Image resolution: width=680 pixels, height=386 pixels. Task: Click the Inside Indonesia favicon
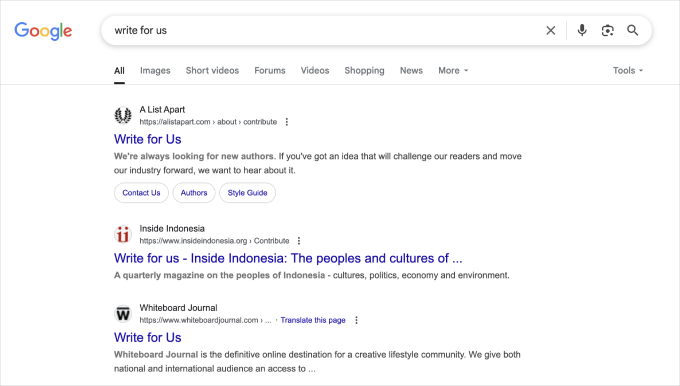coord(123,234)
